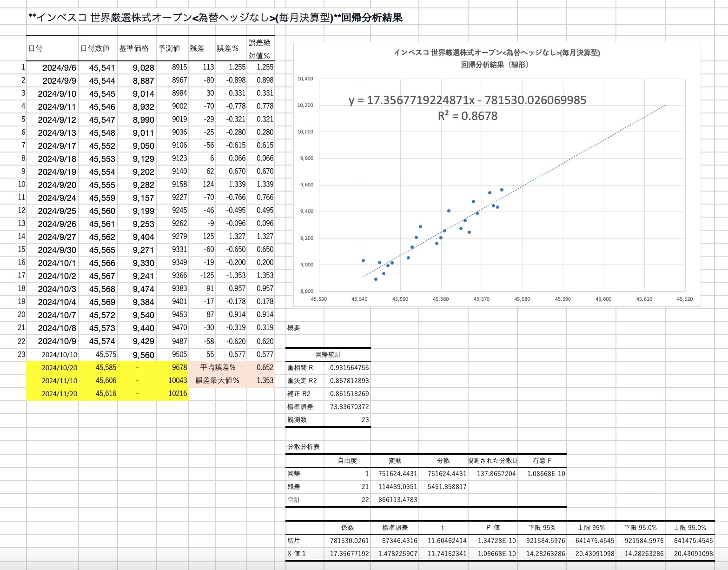Select price cell 9,028
The image size is (728, 570).
pyautogui.click(x=143, y=67)
